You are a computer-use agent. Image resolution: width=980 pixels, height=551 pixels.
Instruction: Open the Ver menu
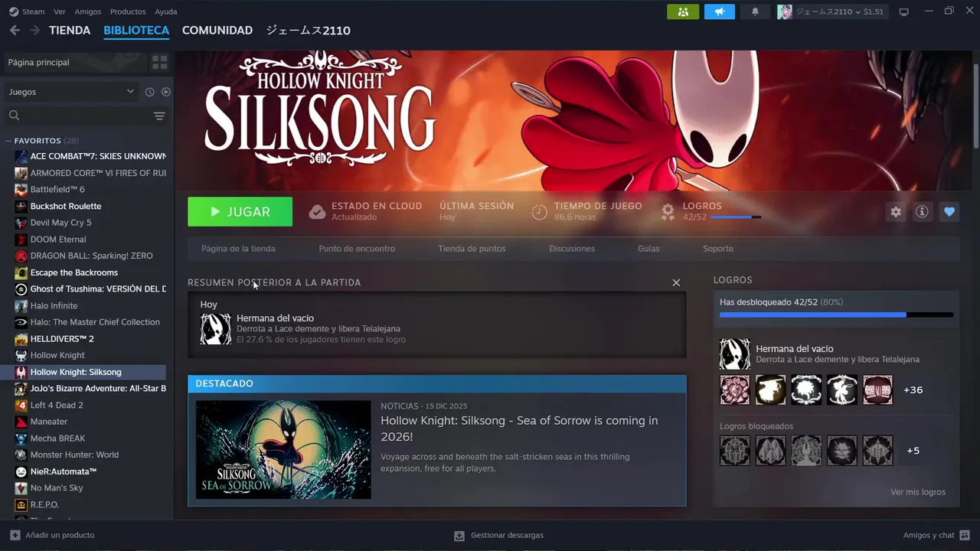pyautogui.click(x=60, y=11)
